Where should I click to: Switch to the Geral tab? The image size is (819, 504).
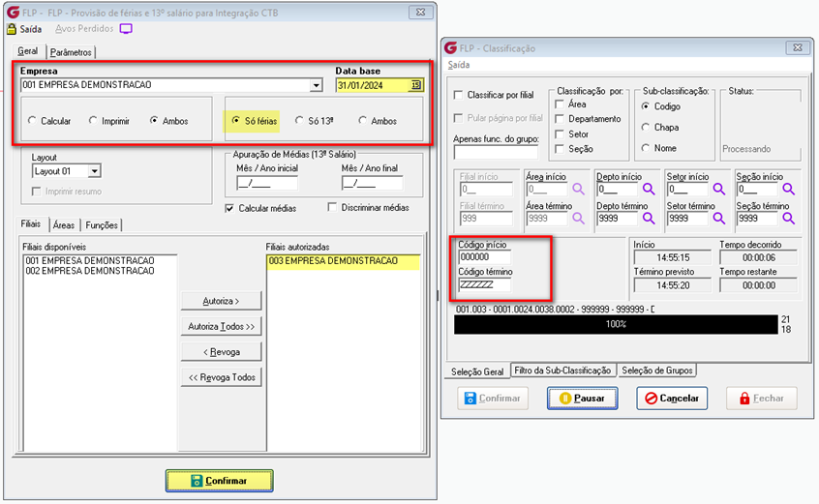28,51
